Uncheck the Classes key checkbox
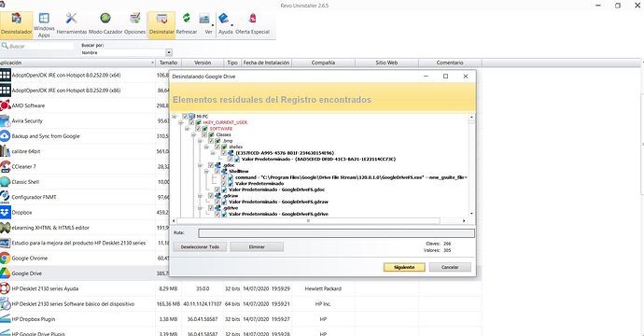This screenshot has height=336, width=644. coord(204,134)
